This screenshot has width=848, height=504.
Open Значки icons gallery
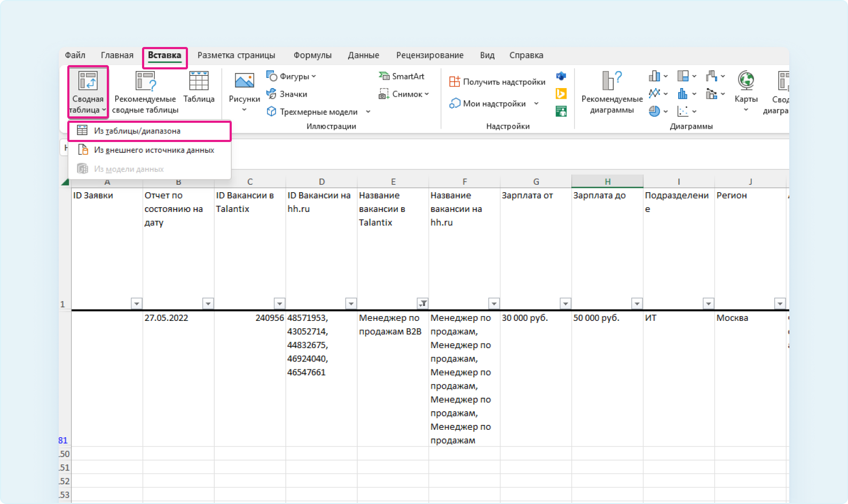pos(287,94)
